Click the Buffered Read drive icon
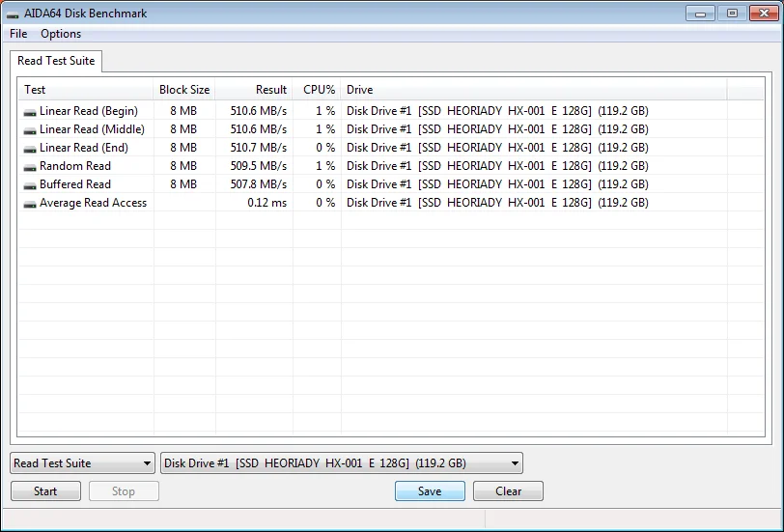This screenshot has width=784, height=532. (x=30, y=185)
